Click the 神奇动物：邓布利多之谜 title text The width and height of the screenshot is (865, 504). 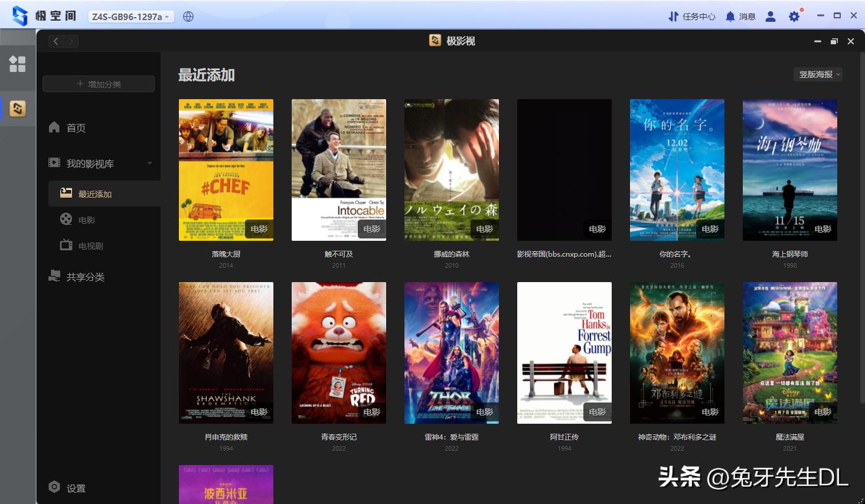click(677, 437)
